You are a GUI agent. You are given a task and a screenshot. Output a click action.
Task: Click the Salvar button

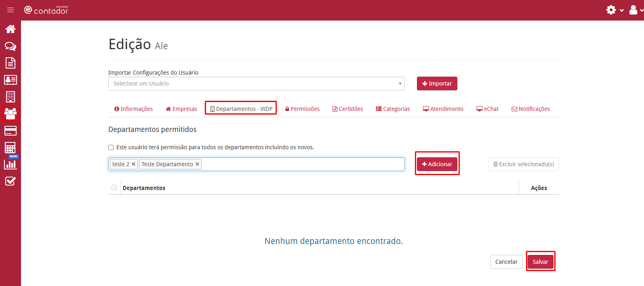tap(541, 262)
